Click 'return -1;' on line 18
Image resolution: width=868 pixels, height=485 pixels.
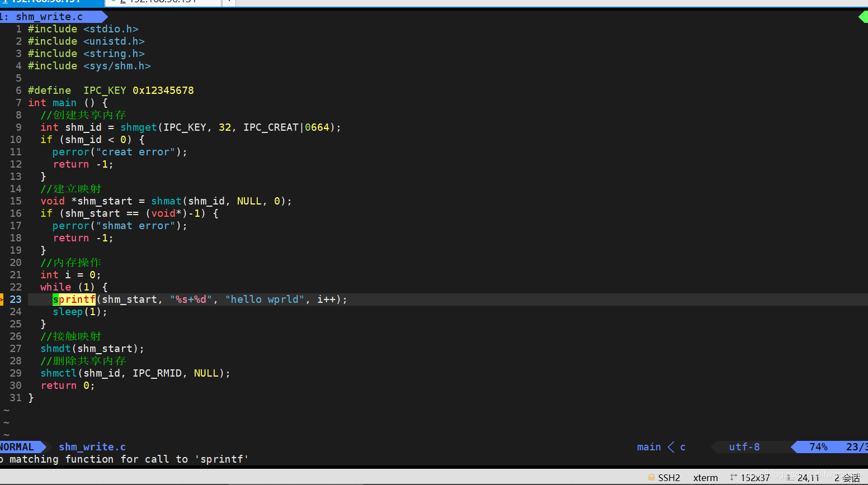click(83, 238)
